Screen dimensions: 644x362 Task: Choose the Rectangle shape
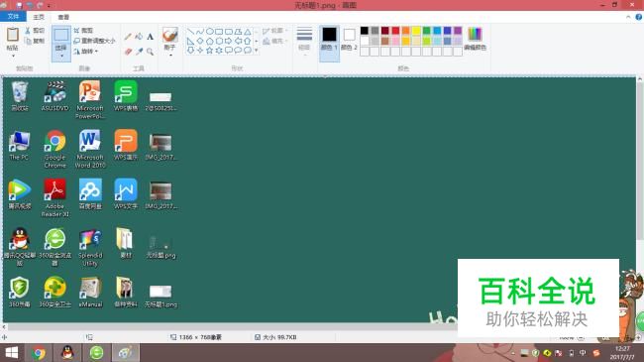tap(219, 32)
